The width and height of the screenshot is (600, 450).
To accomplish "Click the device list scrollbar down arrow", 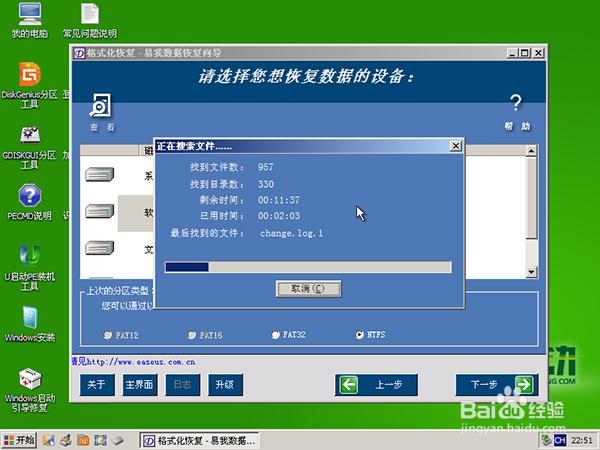I will [531, 272].
